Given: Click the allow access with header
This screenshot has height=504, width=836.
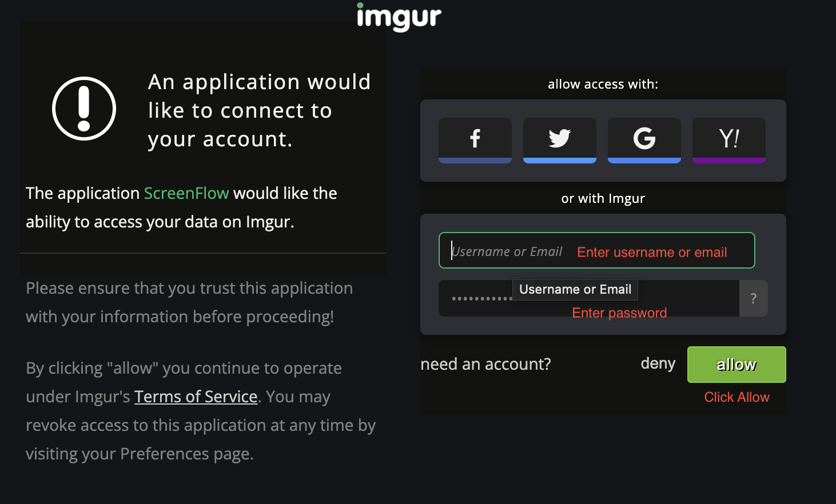Looking at the screenshot, I should pyautogui.click(x=602, y=83).
